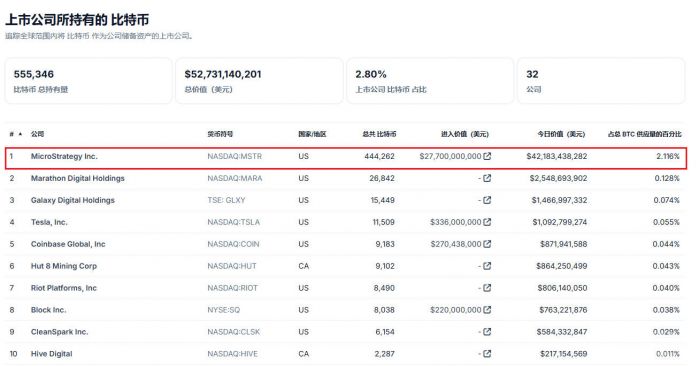
Task: Sort by 国家/地区 column header
Action: 312,134
